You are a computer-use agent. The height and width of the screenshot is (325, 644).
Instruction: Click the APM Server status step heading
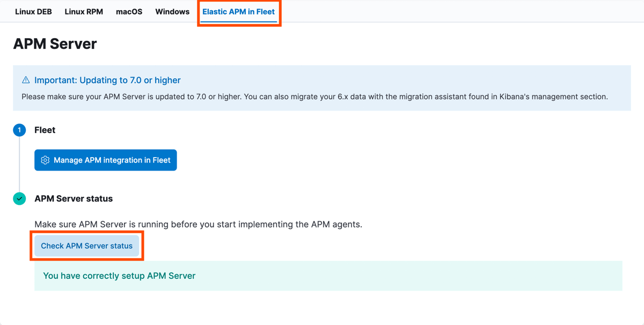[x=74, y=198]
